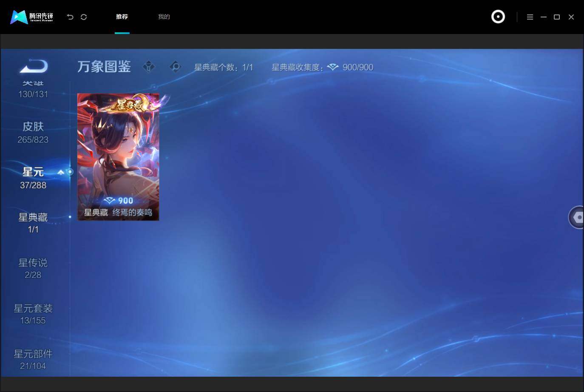Click the first diamond icon beside 万象图鉴
Image resolution: width=584 pixels, height=392 pixels.
pos(149,67)
